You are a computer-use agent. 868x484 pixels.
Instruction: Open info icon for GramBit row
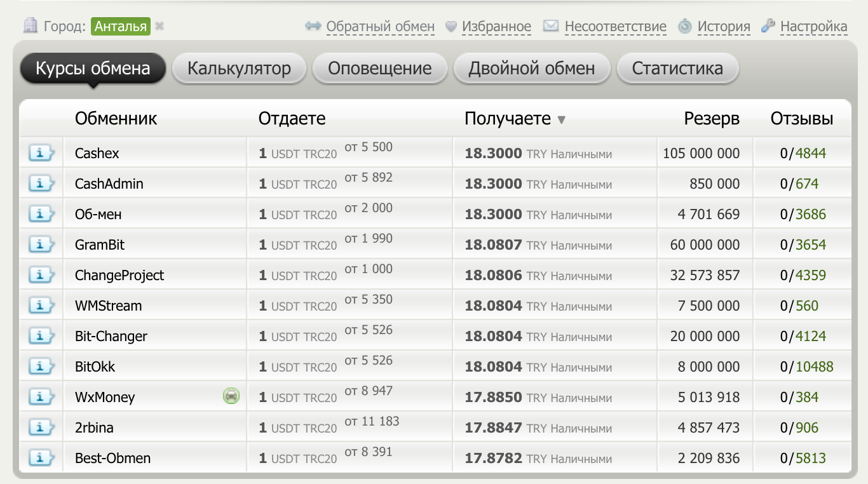coord(41,244)
